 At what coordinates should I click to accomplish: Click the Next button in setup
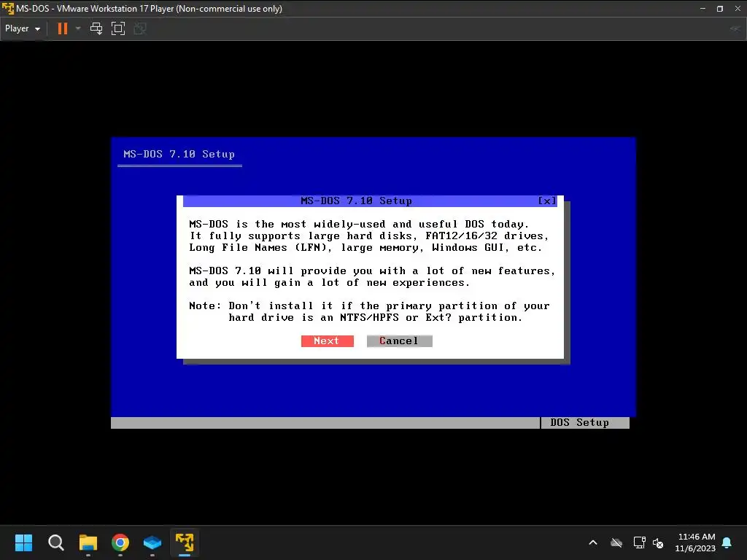328,341
